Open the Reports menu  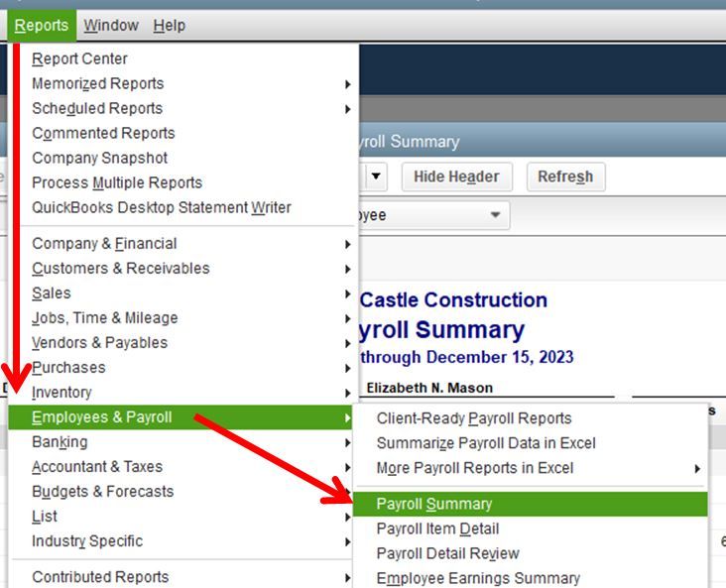click(42, 25)
